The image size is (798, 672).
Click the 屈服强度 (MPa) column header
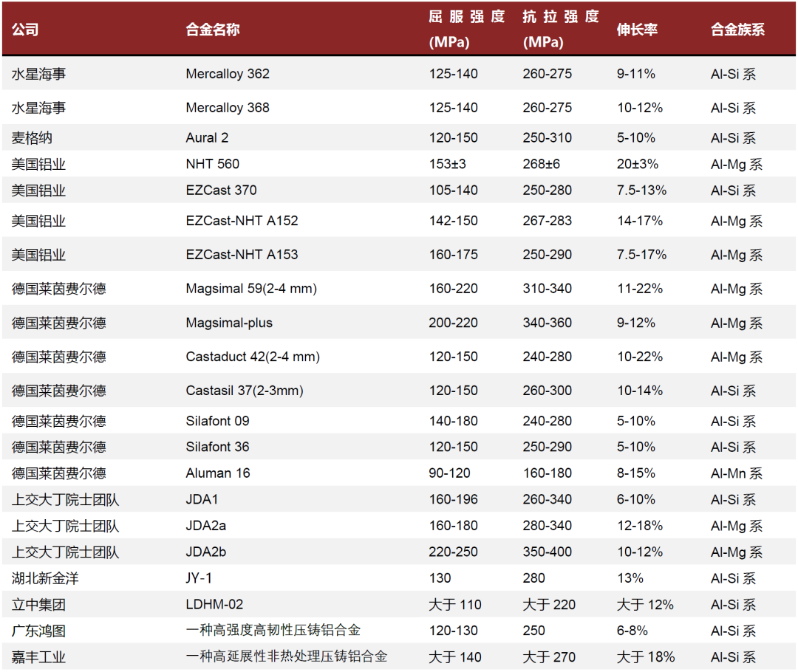click(466, 29)
